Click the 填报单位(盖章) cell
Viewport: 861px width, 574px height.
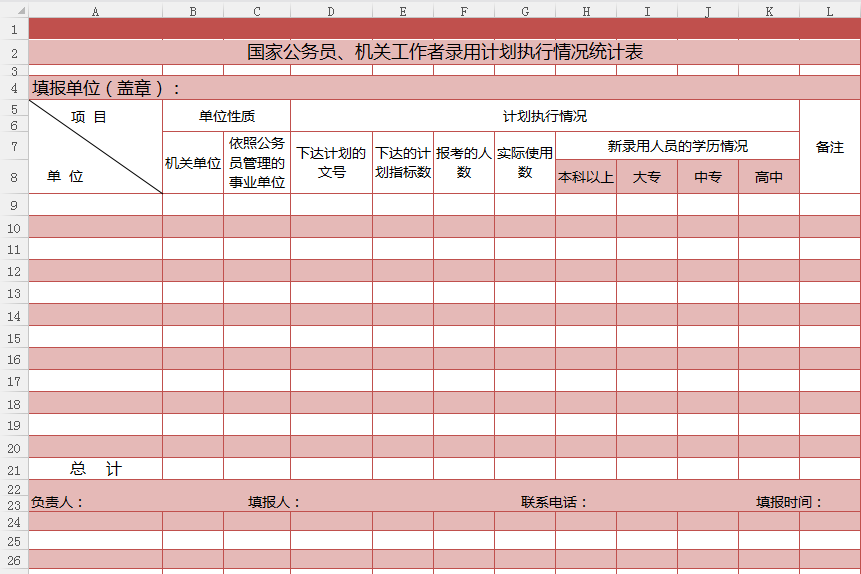(107, 88)
